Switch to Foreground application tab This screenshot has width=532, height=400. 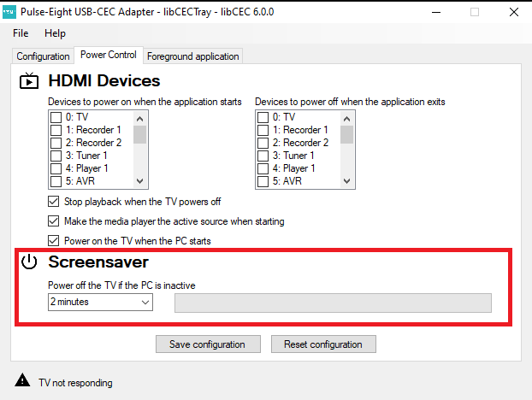tap(193, 56)
